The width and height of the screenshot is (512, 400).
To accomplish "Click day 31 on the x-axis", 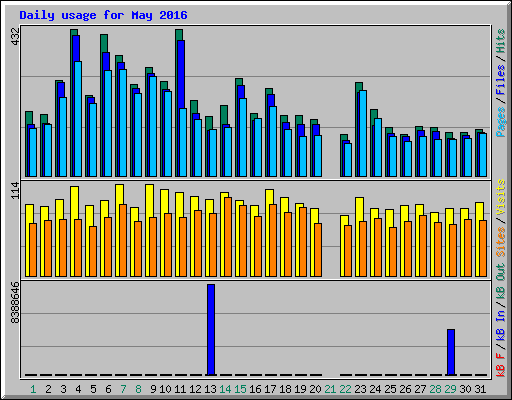I will [x=480, y=389].
